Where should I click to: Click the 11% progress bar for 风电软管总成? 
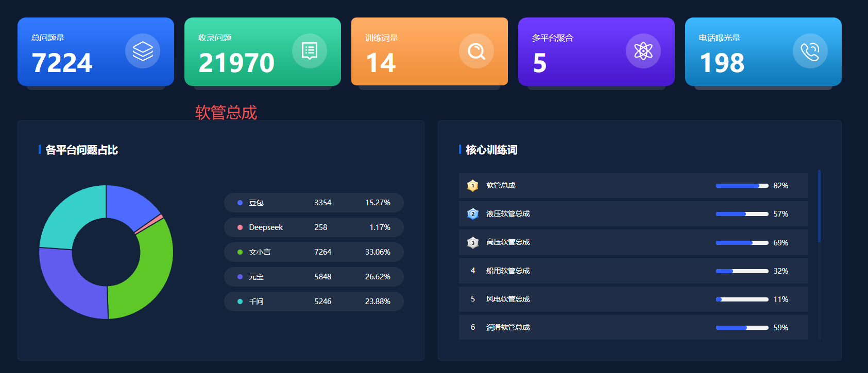[x=742, y=299]
